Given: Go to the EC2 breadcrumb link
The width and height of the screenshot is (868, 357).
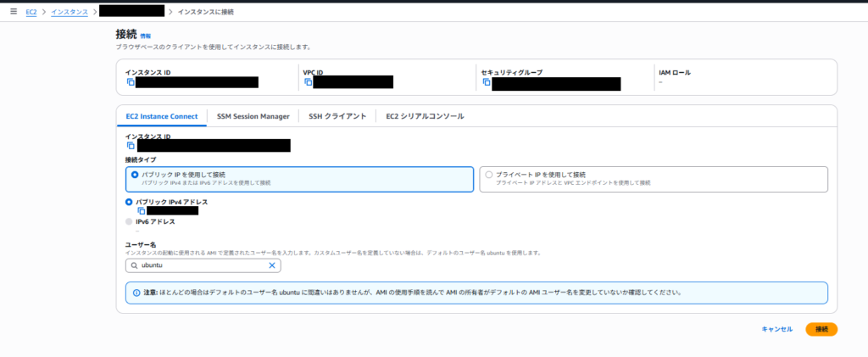Looking at the screenshot, I should point(31,12).
